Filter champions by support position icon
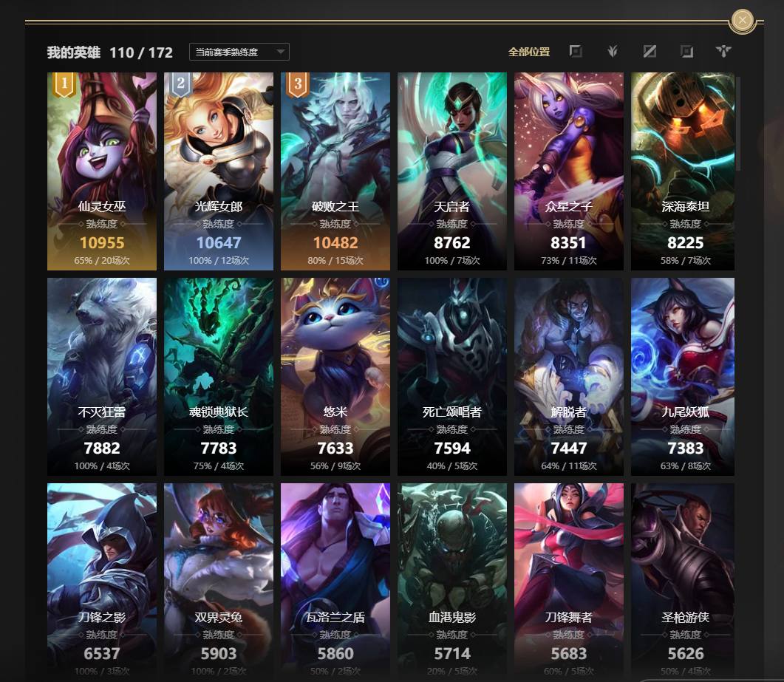784x682 pixels. [723, 52]
